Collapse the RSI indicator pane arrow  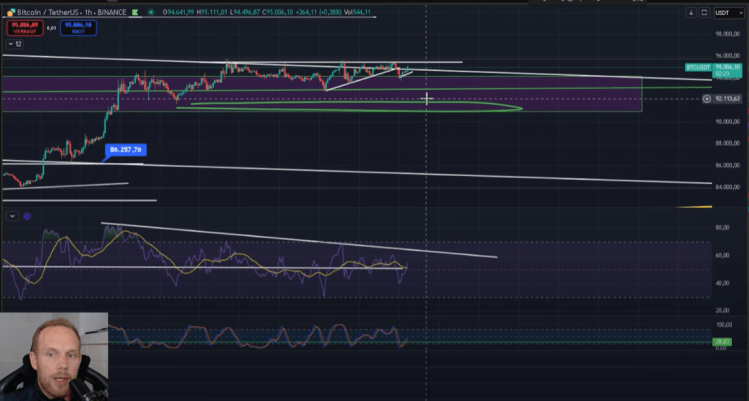[x=12, y=216]
